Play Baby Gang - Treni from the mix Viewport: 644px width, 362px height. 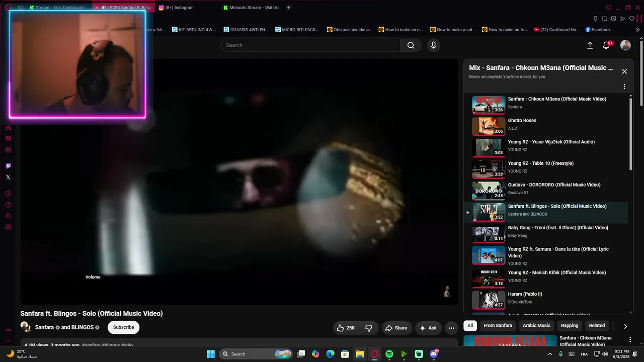[x=546, y=233]
